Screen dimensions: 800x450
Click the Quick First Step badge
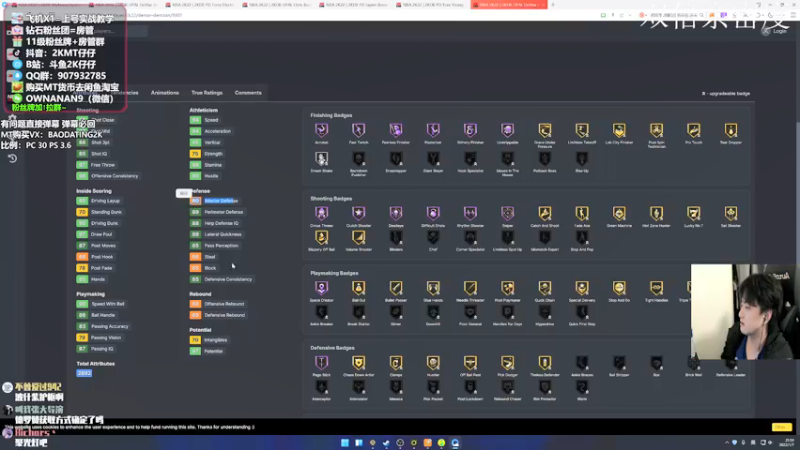tap(582, 312)
